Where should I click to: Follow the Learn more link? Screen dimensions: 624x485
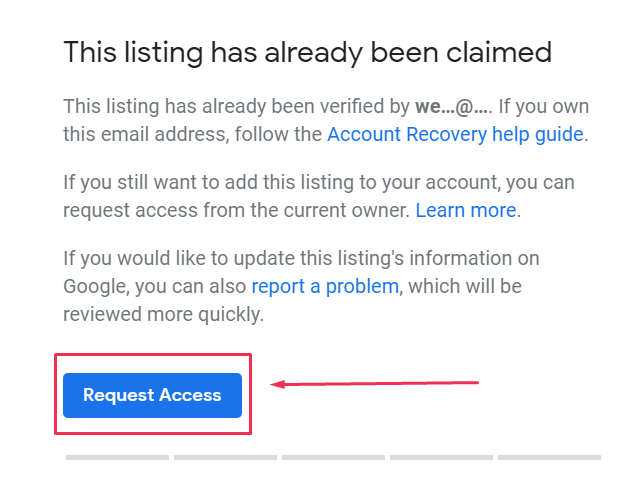coord(465,210)
